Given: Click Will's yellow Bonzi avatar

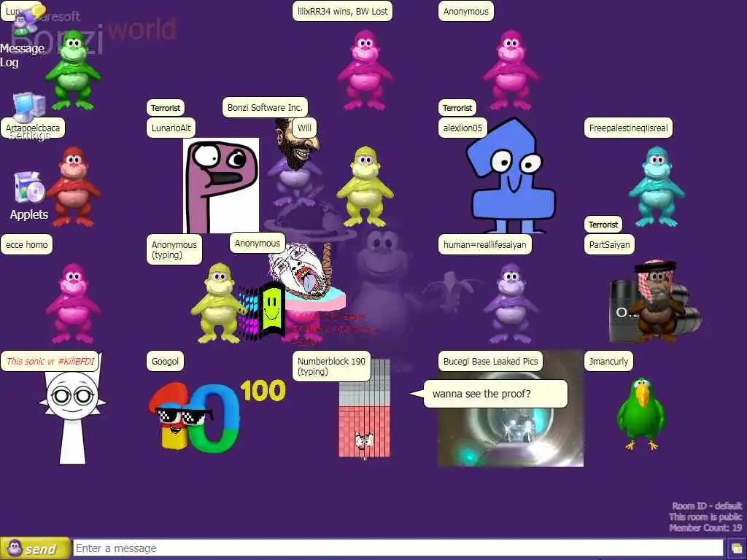Looking at the screenshot, I should [365, 187].
